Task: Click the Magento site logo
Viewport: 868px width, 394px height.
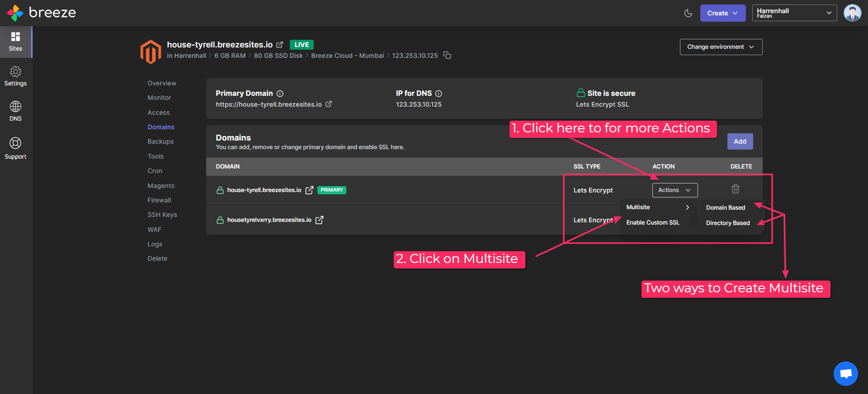Action: [151, 52]
